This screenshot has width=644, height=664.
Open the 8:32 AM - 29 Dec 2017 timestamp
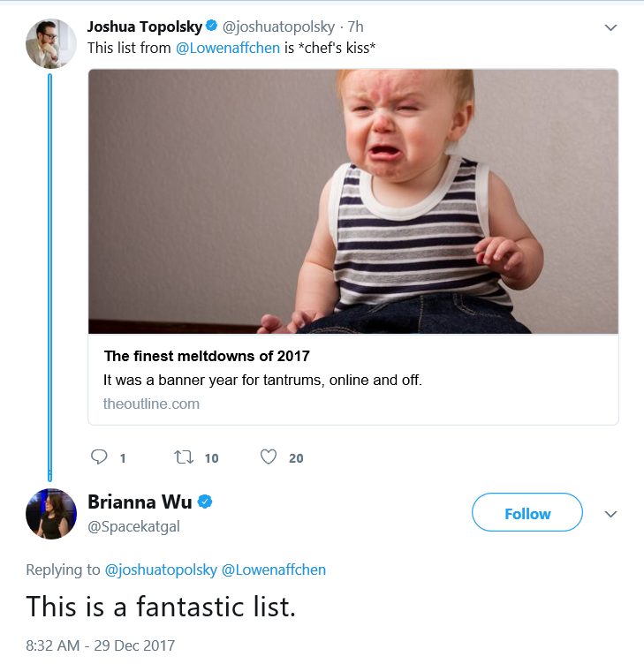101,645
